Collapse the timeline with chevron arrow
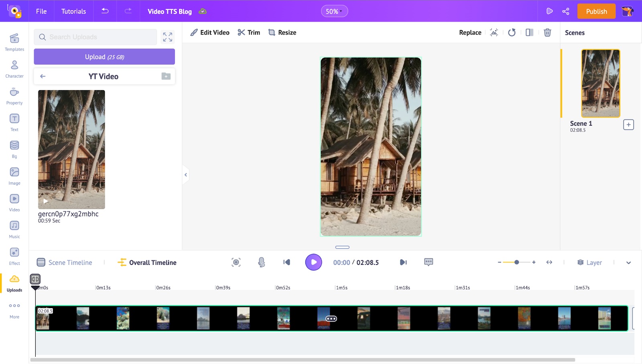Viewport: 642px width, 364px height. [628, 262]
